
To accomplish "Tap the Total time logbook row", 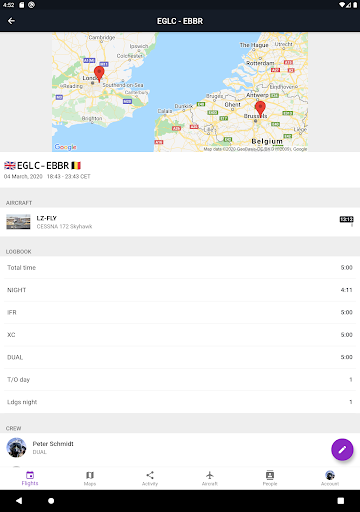I will pos(180,268).
